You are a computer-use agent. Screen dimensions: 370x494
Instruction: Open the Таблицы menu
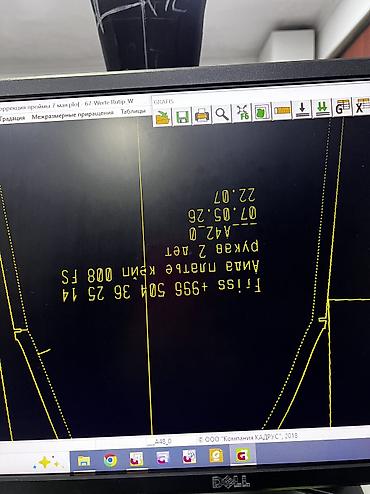[133, 111]
